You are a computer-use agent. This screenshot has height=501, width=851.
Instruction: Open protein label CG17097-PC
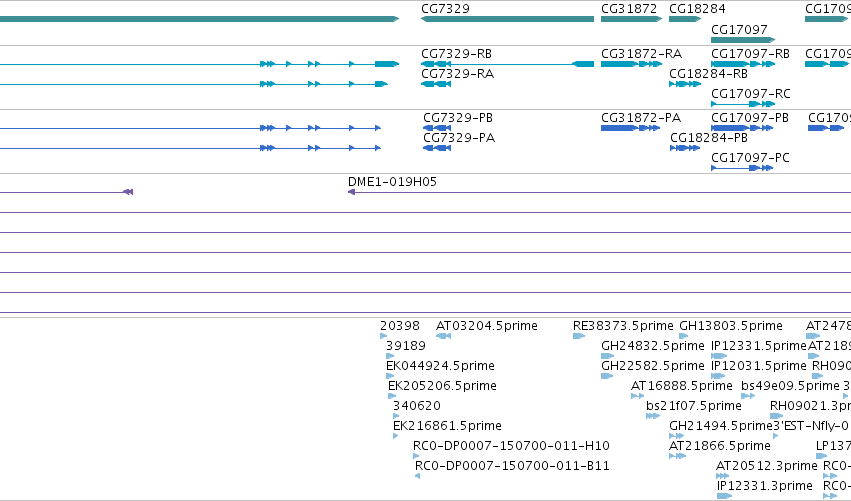click(750, 158)
